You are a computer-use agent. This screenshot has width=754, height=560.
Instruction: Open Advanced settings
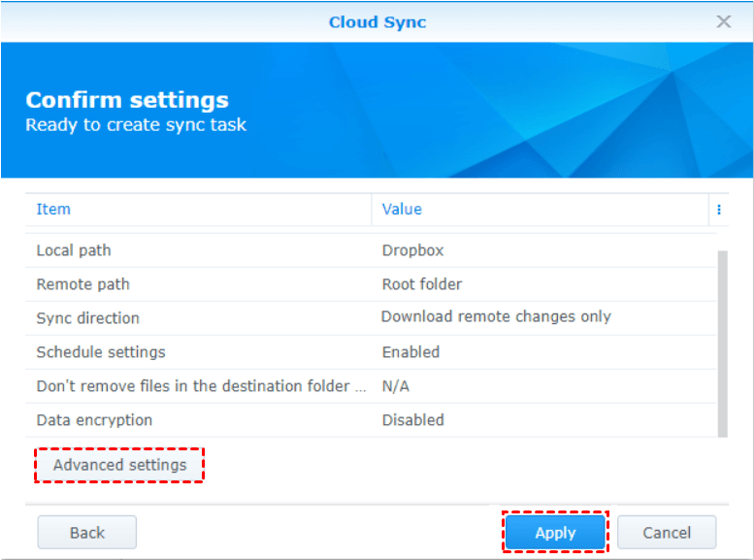[x=119, y=465]
